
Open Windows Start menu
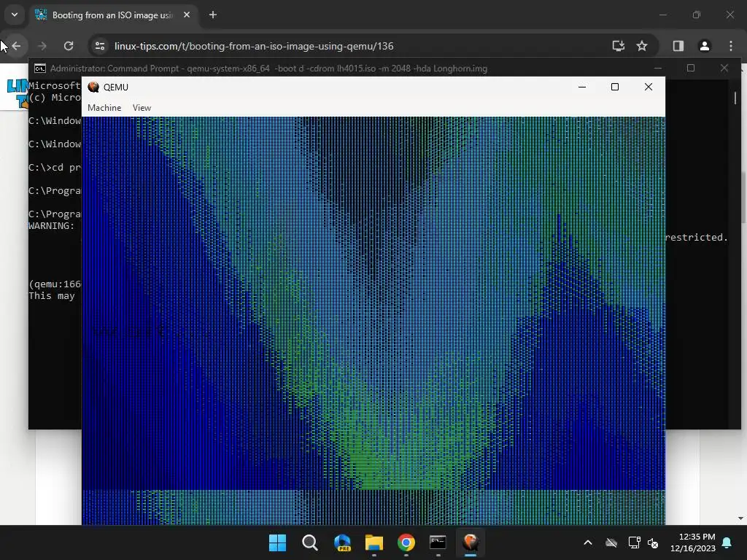(277, 542)
